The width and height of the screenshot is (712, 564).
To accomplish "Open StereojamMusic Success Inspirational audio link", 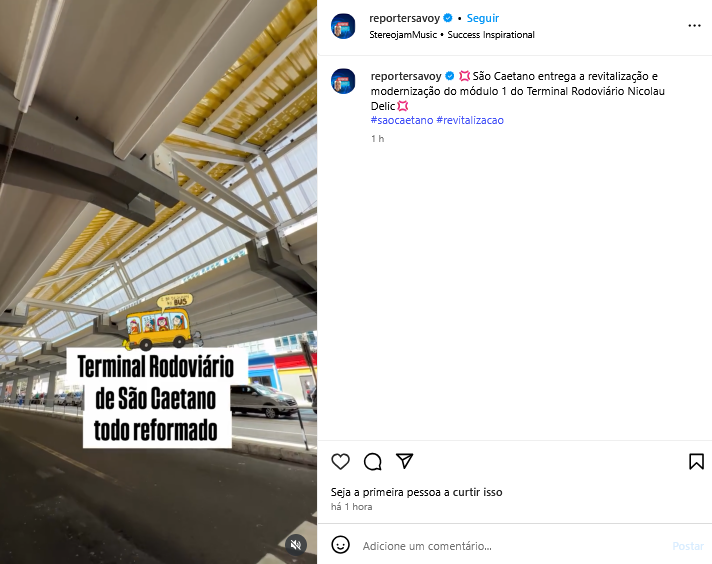I will point(452,35).
